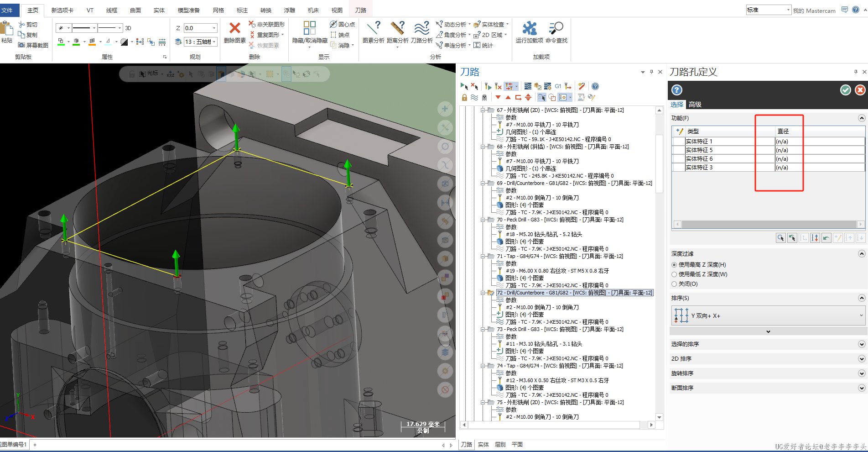
Task: Click reverse order double-arrow icon below feature list
Action: point(815,238)
